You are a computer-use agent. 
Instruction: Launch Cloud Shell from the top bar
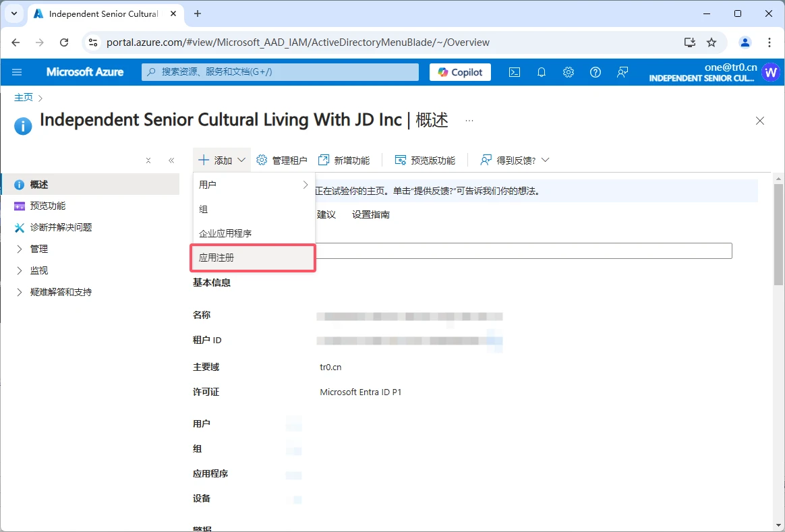tap(514, 72)
